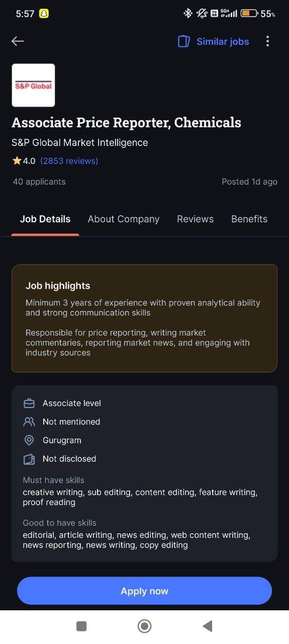The image size is (289, 644).
Task: Tap the Android recent apps square button
Action: pyautogui.click(x=81, y=626)
